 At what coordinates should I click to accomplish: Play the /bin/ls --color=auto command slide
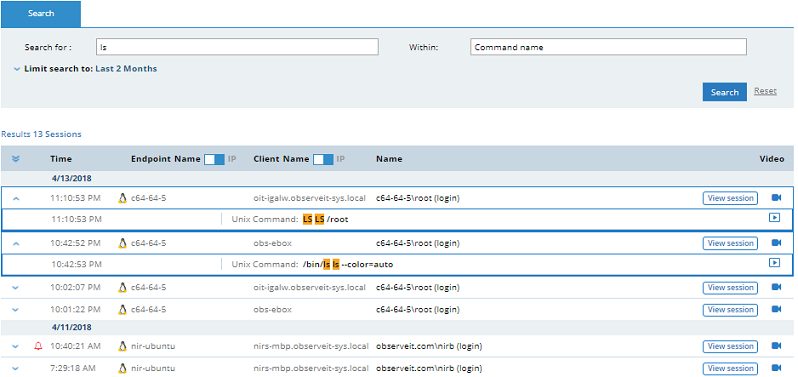point(774,263)
